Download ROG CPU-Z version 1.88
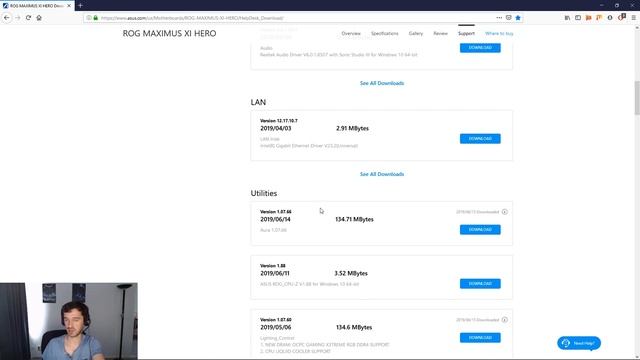The width and height of the screenshot is (640, 360). point(480,284)
